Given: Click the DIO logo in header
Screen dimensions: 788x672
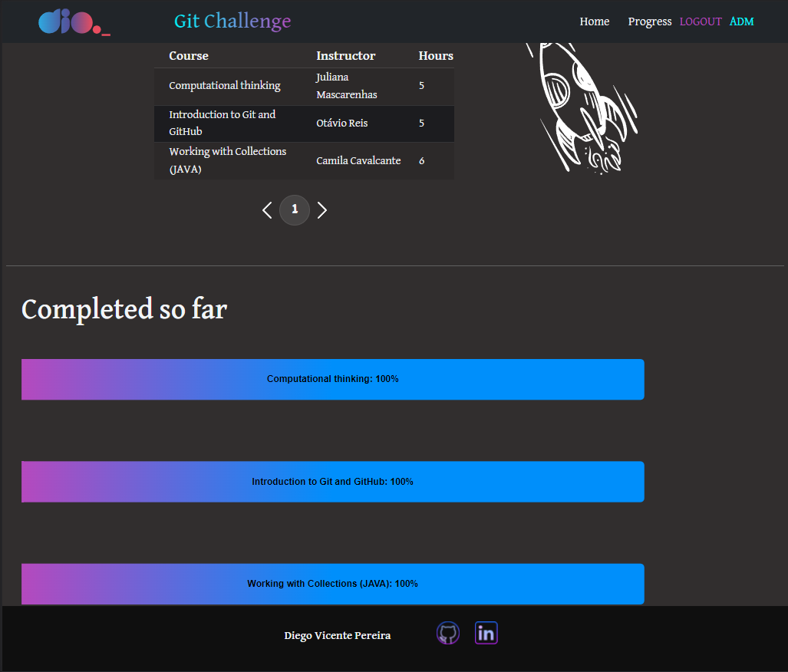Looking at the screenshot, I should click(74, 21).
